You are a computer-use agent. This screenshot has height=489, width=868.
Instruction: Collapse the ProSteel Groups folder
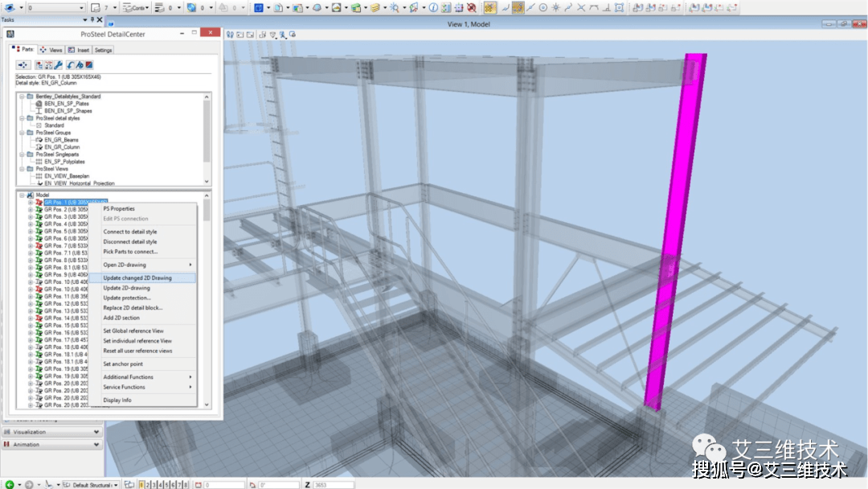pos(23,133)
